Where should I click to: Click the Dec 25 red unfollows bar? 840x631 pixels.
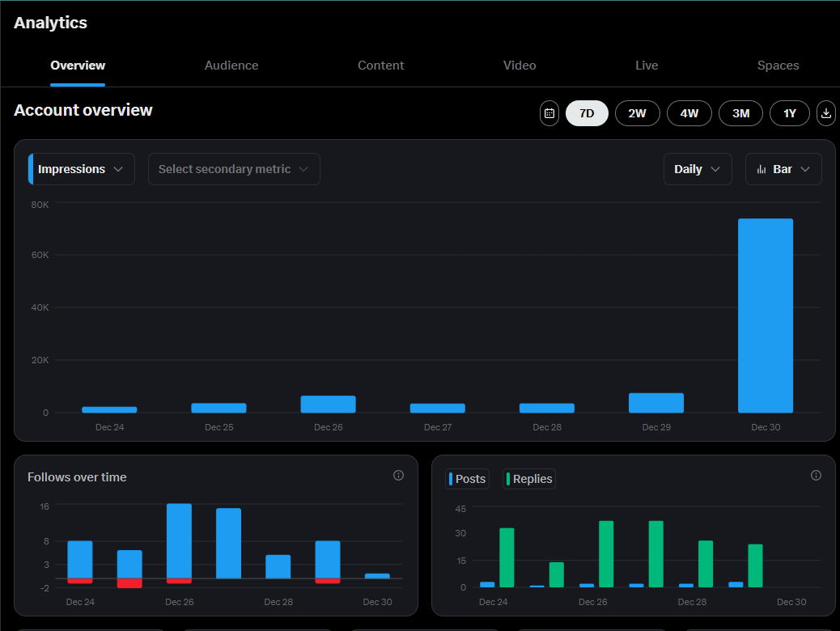pos(129,583)
